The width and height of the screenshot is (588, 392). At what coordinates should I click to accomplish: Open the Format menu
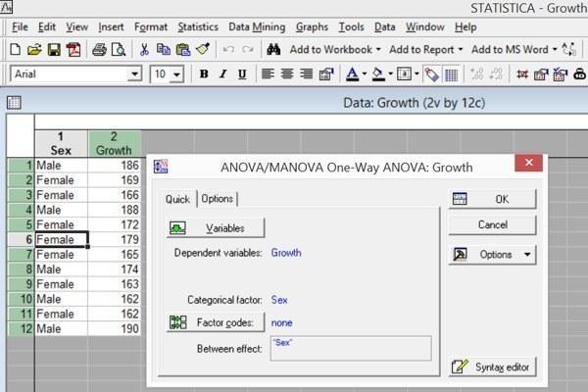pyautogui.click(x=151, y=27)
